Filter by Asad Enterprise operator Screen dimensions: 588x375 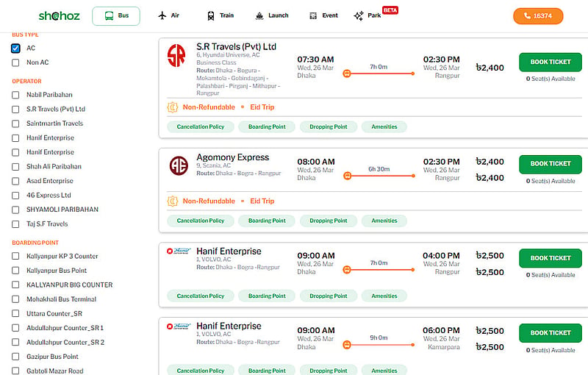point(15,181)
